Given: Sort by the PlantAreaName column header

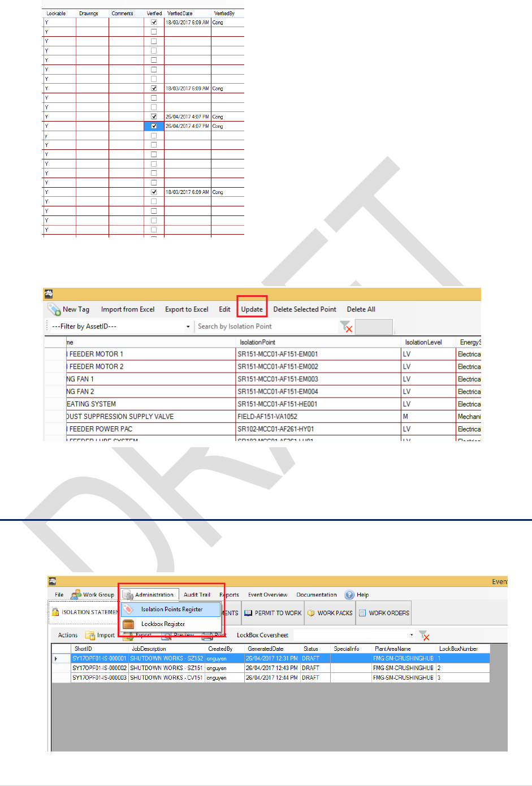Looking at the screenshot, I should (403, 649).
